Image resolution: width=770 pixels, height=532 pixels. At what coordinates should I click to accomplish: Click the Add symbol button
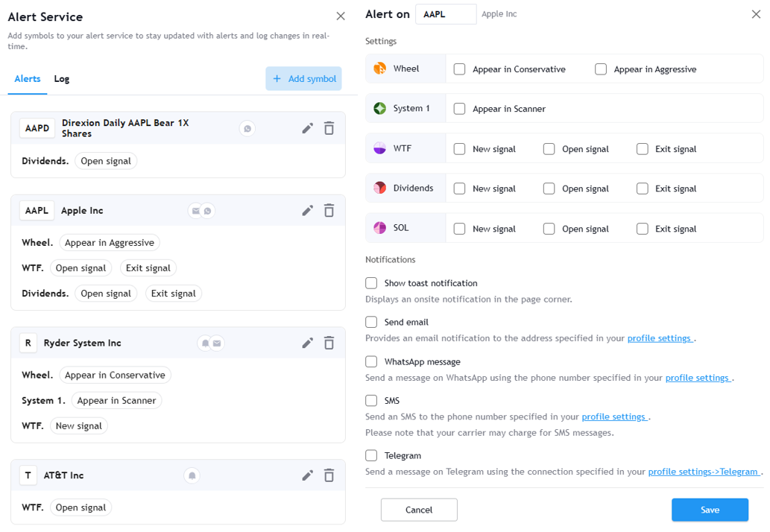303,78
